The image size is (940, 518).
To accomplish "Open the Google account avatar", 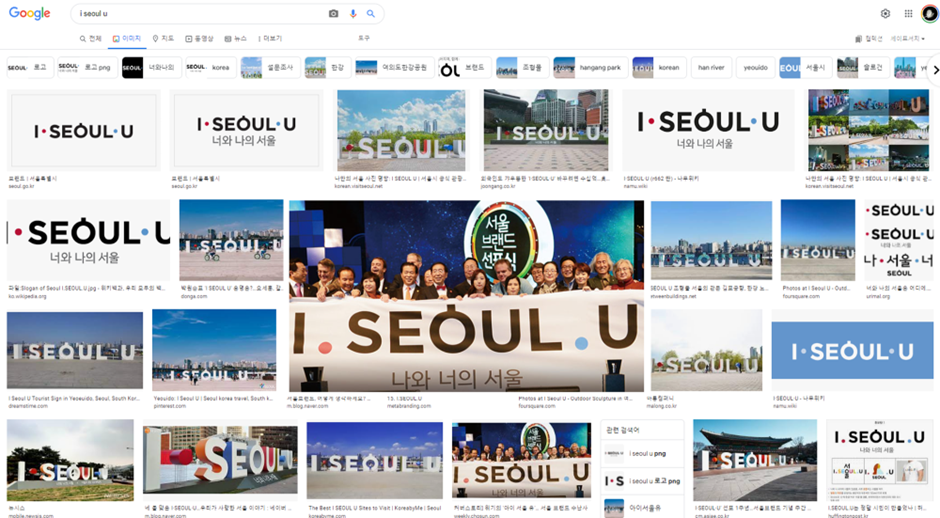I will [929, 13].
